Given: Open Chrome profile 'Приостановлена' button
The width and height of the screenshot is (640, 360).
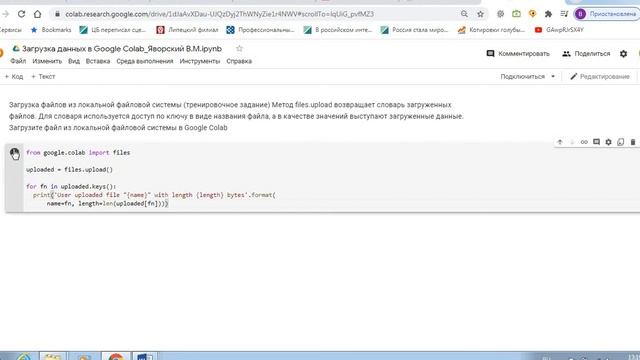Looking at the screenshot, I should coord(607,14).
